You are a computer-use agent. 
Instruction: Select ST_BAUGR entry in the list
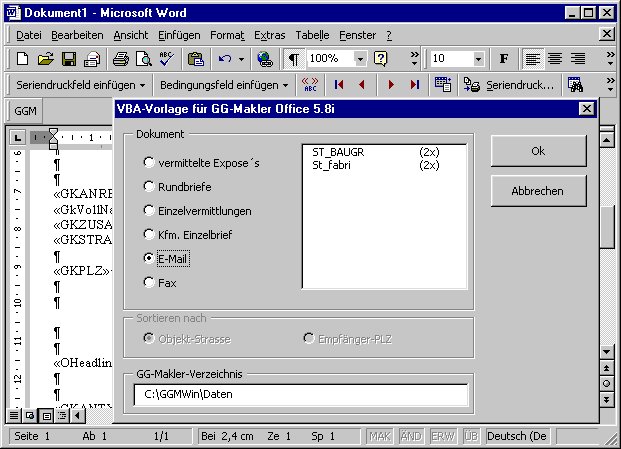384,152
